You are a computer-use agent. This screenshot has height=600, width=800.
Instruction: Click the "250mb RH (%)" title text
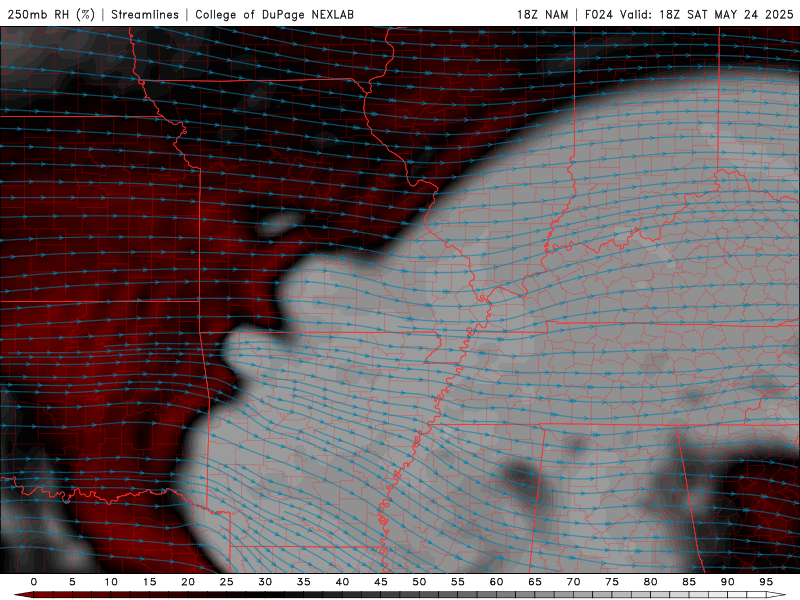point(51,14)
